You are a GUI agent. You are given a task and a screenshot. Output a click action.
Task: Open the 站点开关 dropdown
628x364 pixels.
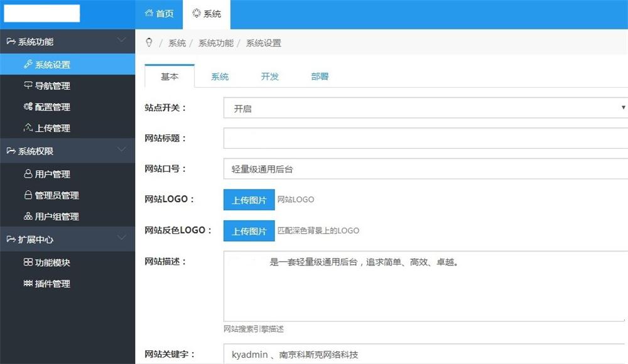click(x=425, y=108)
